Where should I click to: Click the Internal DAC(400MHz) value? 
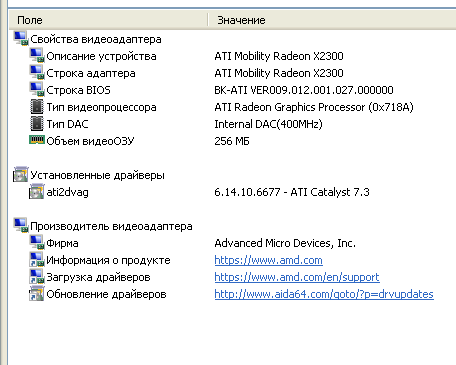coord(268,124)
